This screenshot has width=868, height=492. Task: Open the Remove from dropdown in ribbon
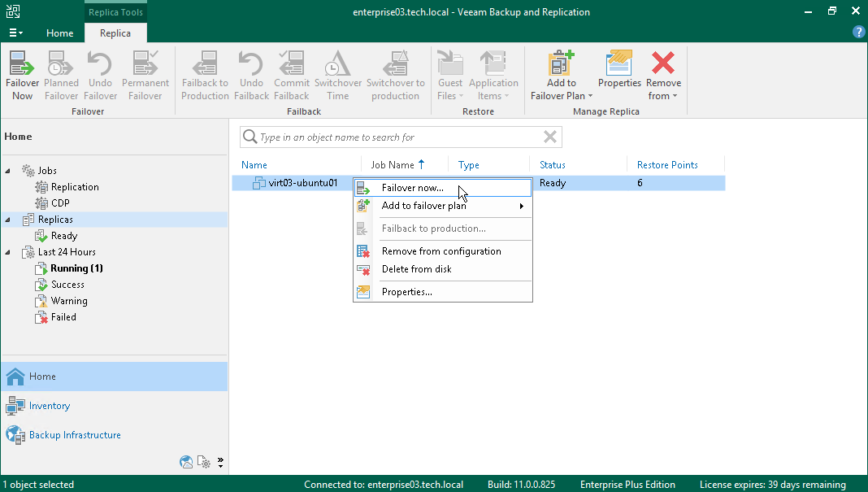(663, 76)
